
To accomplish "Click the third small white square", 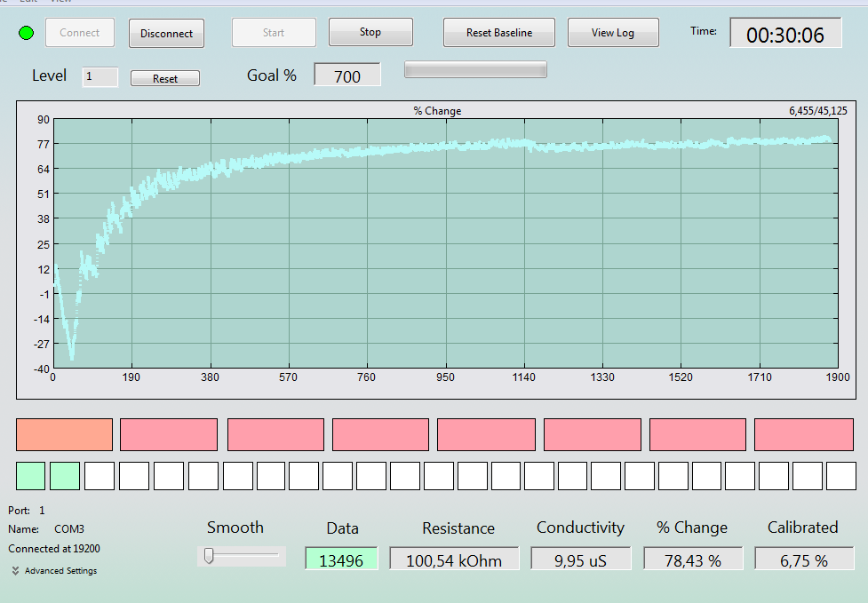I will [100, 476].
